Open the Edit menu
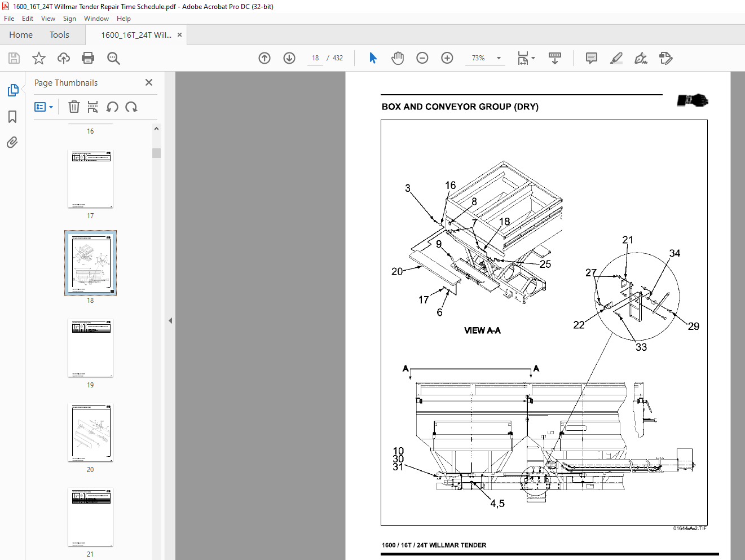Image resolution: width=745 pixels, height=560 pixels. pos(28,19)
